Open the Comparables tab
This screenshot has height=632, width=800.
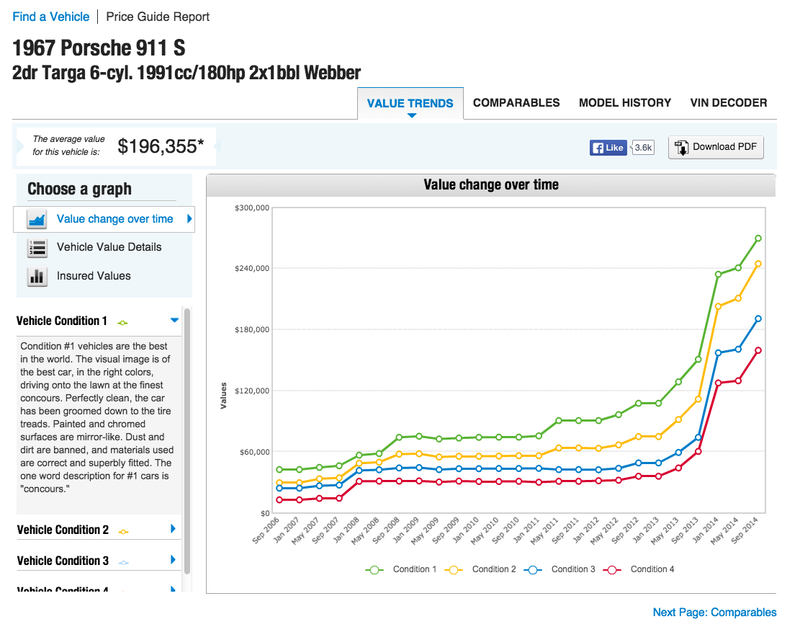click(x=516, y=103)
